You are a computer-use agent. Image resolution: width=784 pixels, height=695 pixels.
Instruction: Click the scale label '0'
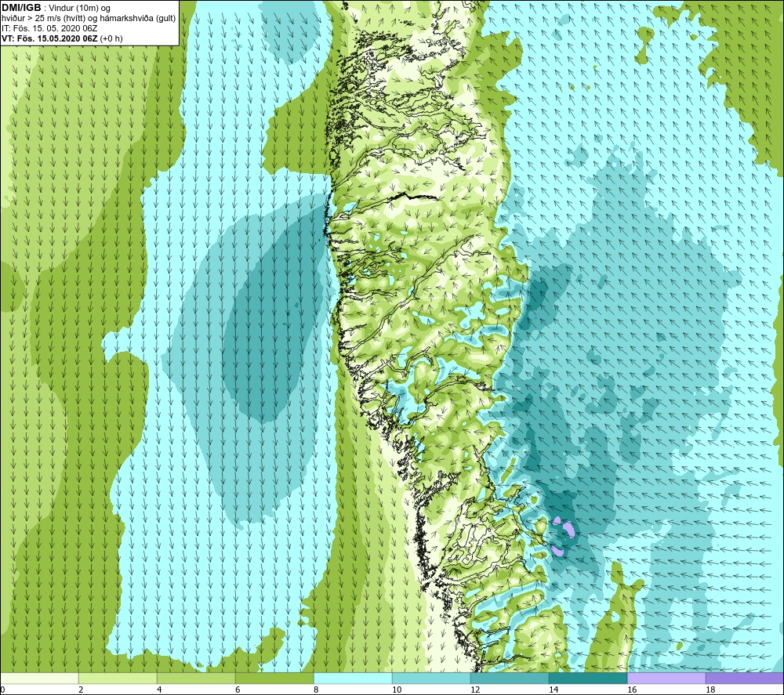tap(3, 690)
